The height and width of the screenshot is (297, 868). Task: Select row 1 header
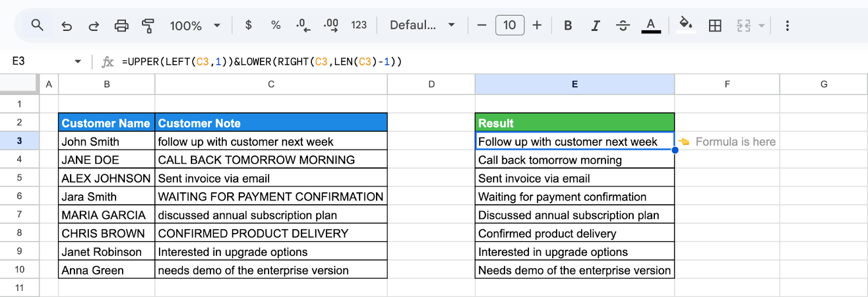click(20, 104)
